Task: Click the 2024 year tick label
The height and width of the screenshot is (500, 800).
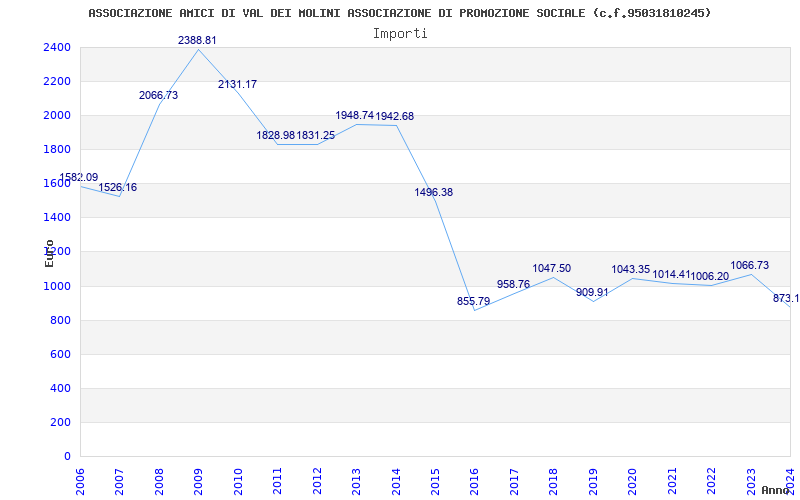Action: pyautogui.click(x=790, y=481)
